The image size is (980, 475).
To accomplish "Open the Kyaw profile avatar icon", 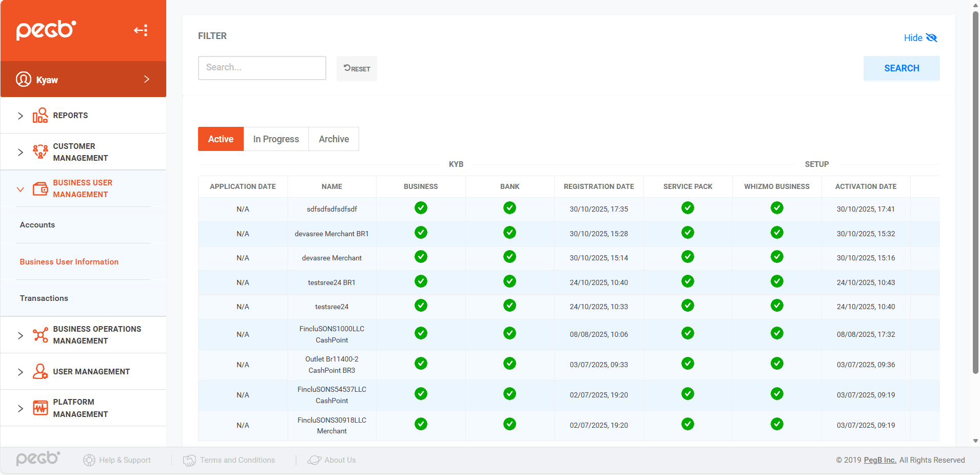I will 23,79.
